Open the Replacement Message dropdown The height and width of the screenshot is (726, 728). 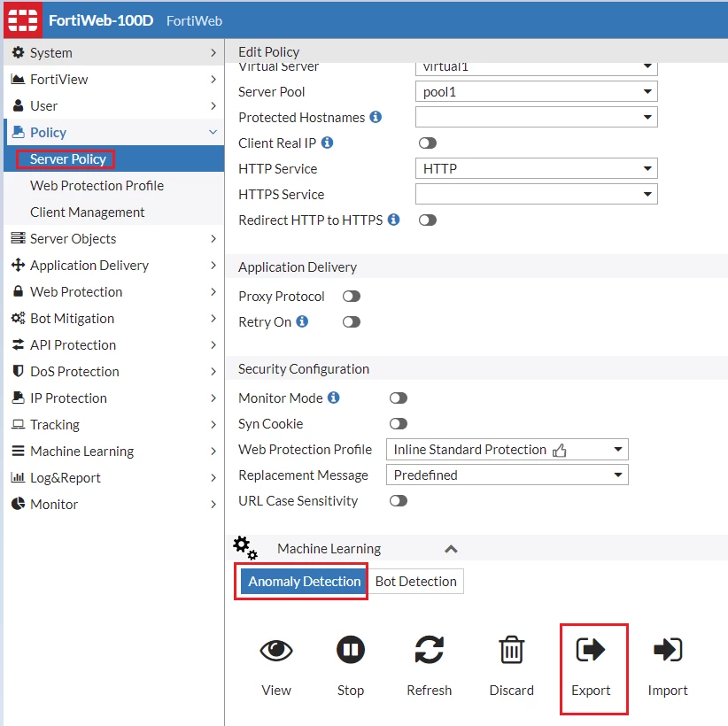[507, 475]
